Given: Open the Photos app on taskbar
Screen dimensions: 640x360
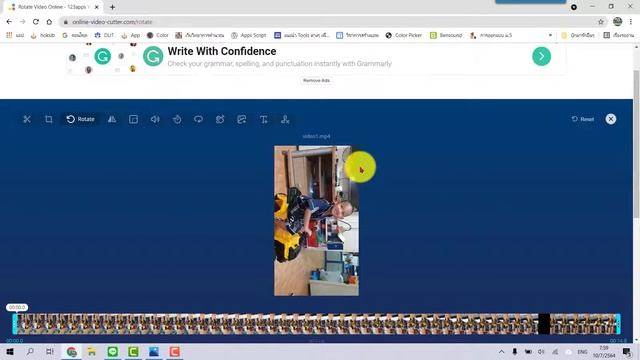Looking at the screenshot, I should tap(154, 351).
